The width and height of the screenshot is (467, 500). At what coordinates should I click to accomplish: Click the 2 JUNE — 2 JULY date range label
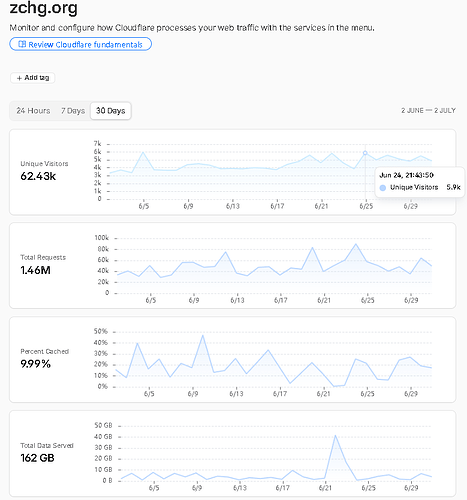(428, 111)
